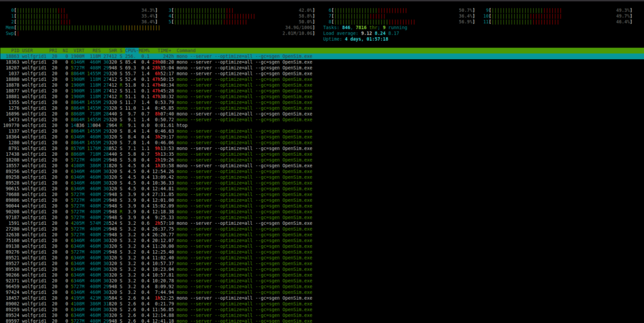Screen dimensions: 644x323
Task: Click the USER column header
Action: coord(28,50)
